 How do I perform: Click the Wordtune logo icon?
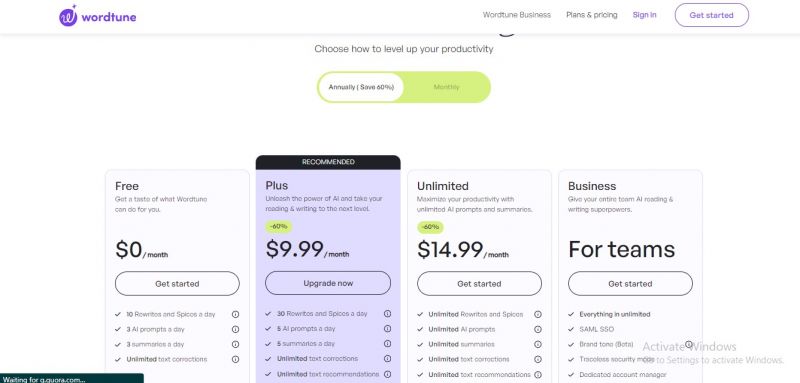point(68,16)
